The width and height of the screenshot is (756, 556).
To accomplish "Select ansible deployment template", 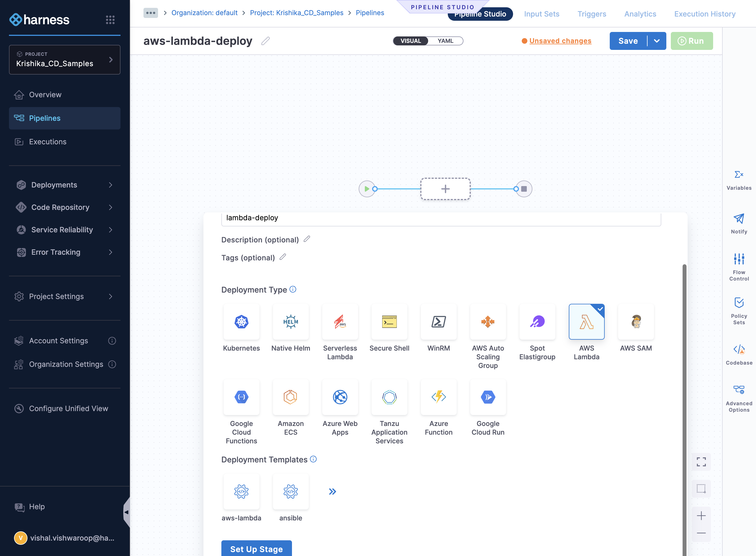I will point(291,491).
